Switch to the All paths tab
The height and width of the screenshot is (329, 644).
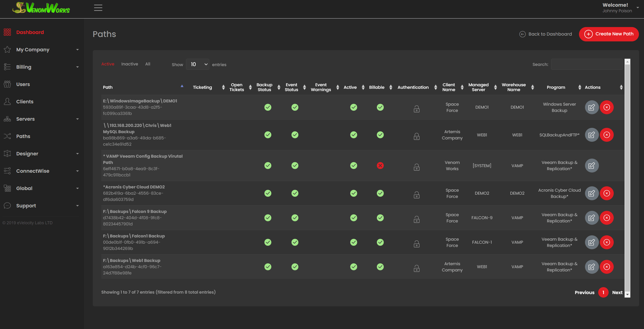coord(148,64)
